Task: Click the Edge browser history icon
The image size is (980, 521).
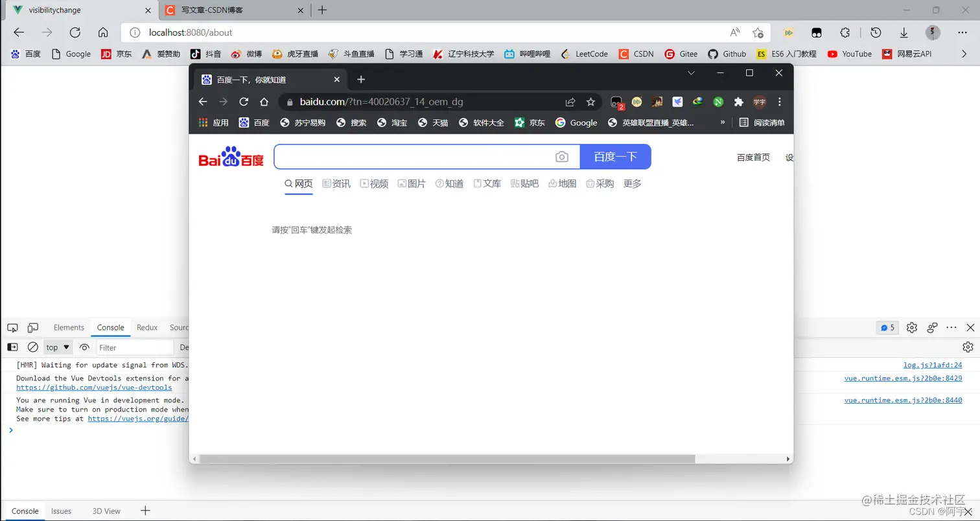Action: [875, 32]
